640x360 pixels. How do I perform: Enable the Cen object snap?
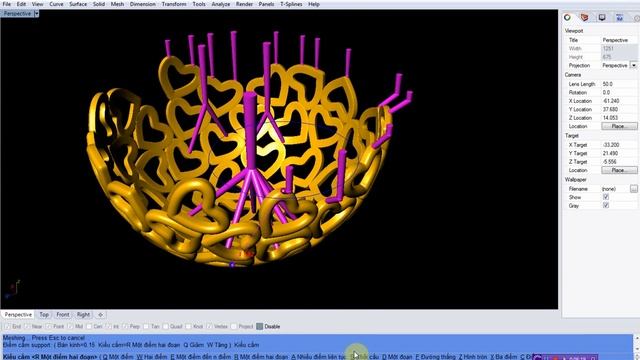click(89, 327)
